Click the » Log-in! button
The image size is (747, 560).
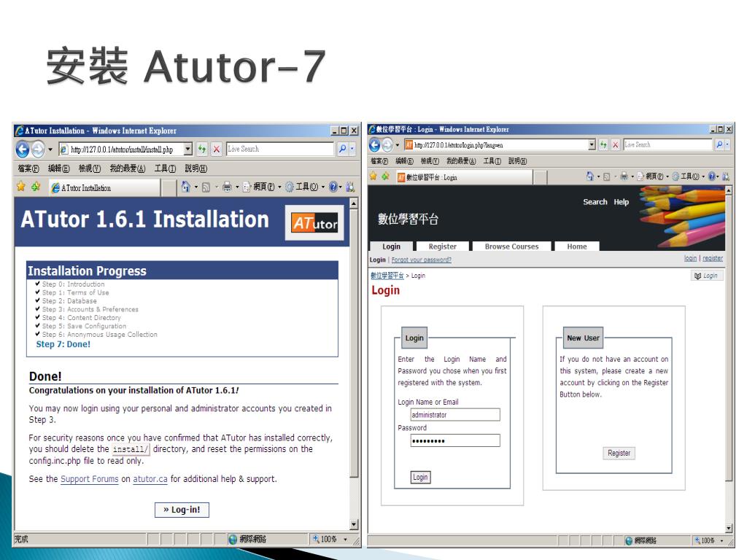click(x=182, y=510)
